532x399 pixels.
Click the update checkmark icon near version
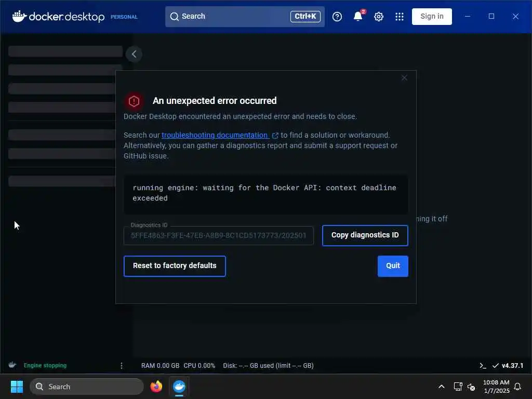495,365
